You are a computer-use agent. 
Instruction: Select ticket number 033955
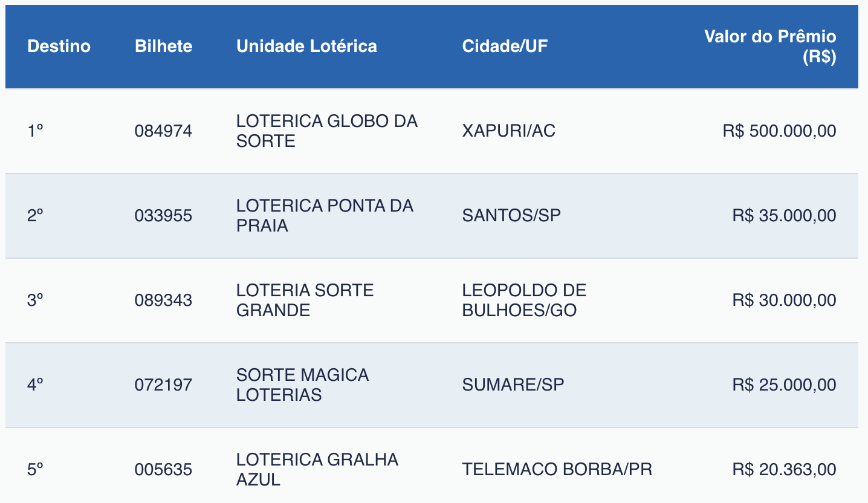[163, 216]
